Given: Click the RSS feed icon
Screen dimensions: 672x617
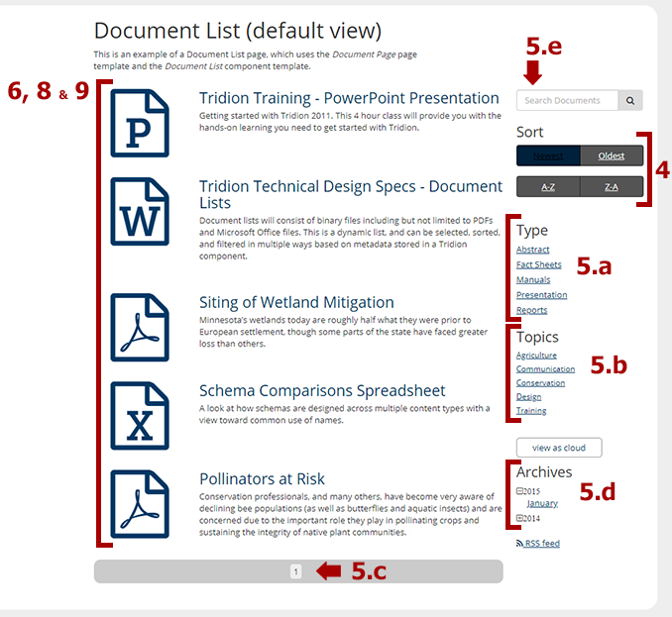Looking at the screenshot, I should click(x=520, y=544).
